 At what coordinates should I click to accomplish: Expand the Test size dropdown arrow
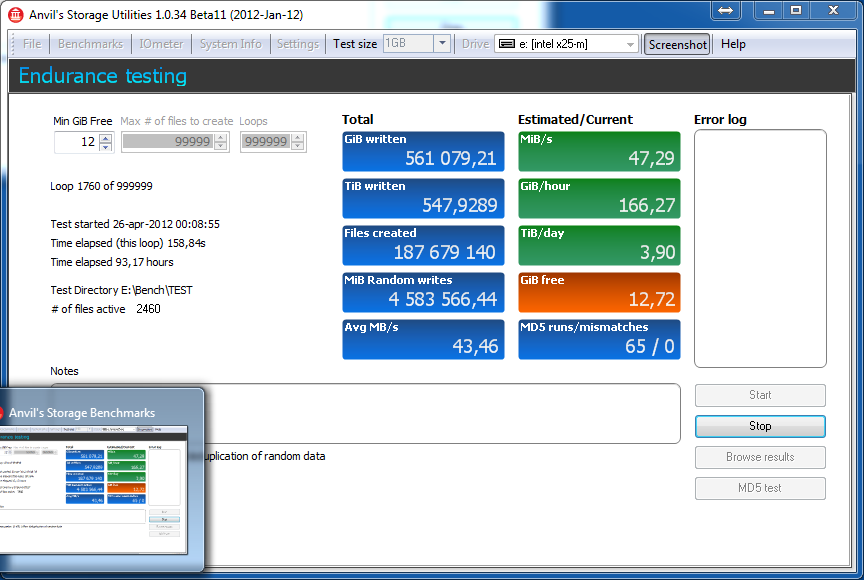[442, 44]
